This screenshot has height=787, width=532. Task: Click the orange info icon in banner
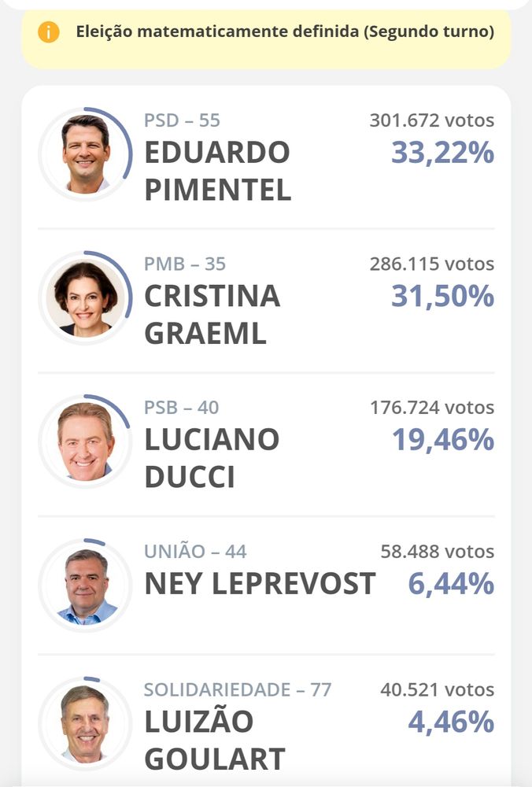click(x=49, y=32)
